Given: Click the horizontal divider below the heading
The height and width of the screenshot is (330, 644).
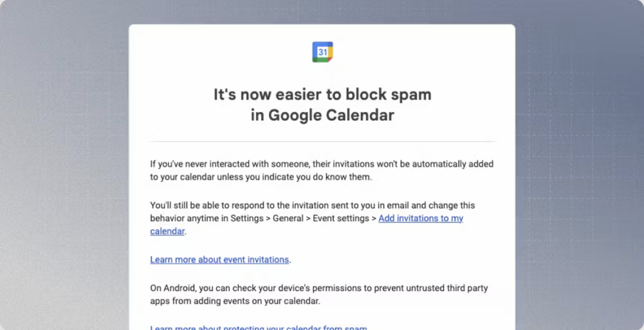Looking at the screenshot, I should [322, 141].
